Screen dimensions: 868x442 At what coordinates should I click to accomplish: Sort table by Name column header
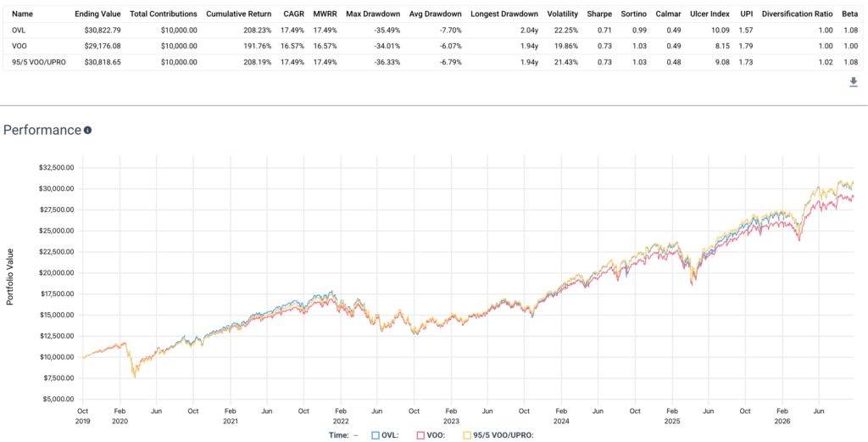21,14
